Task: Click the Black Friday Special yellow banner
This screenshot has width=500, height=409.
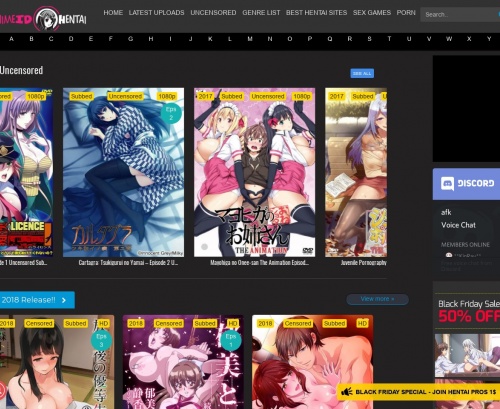Action: pyautogui.click(x=418, y=392)
